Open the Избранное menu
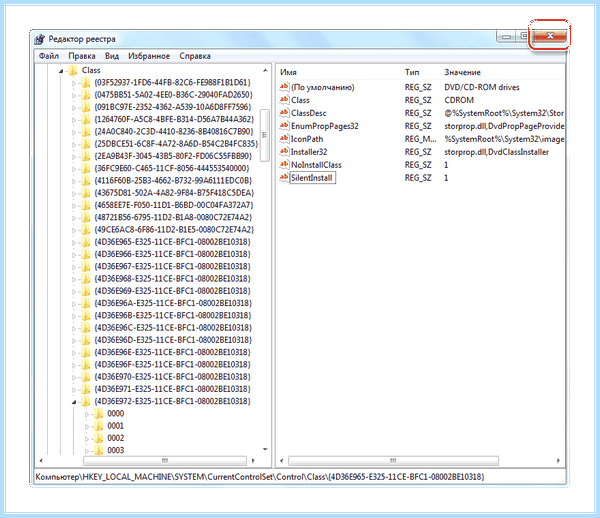The width and height of the screenshot is (600, 518). point(149,56)
